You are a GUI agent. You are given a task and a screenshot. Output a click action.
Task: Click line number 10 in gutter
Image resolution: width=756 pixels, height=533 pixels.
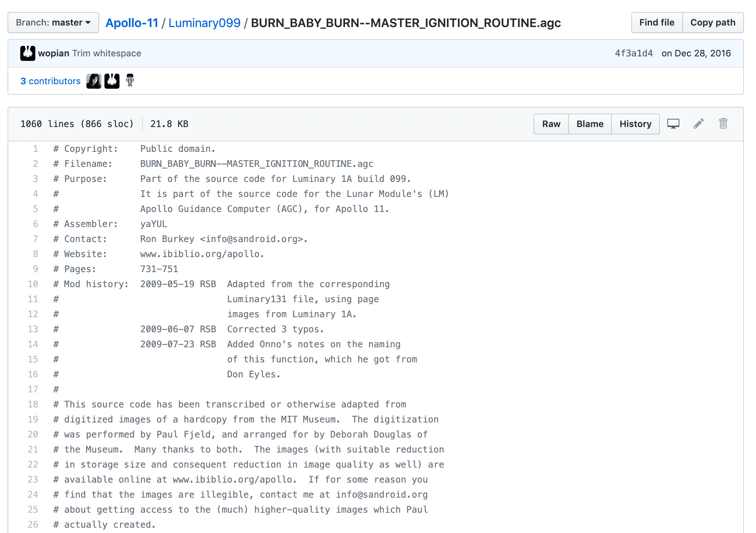(33, 284)
